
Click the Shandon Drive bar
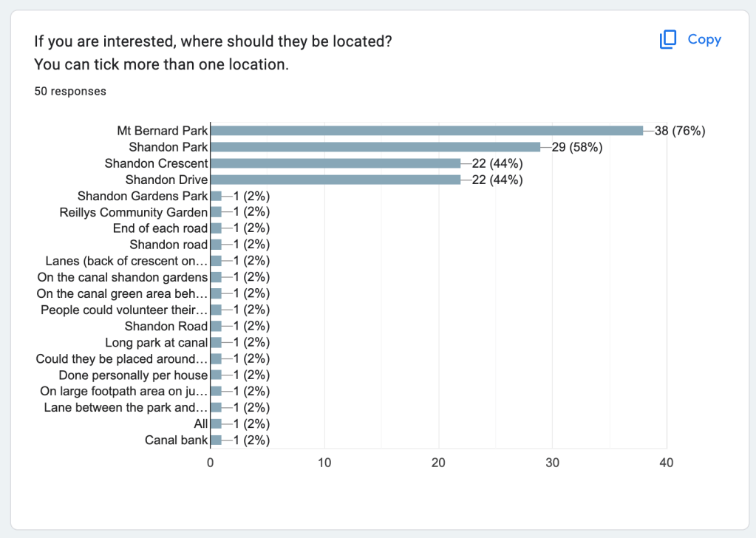coord(336,180)
